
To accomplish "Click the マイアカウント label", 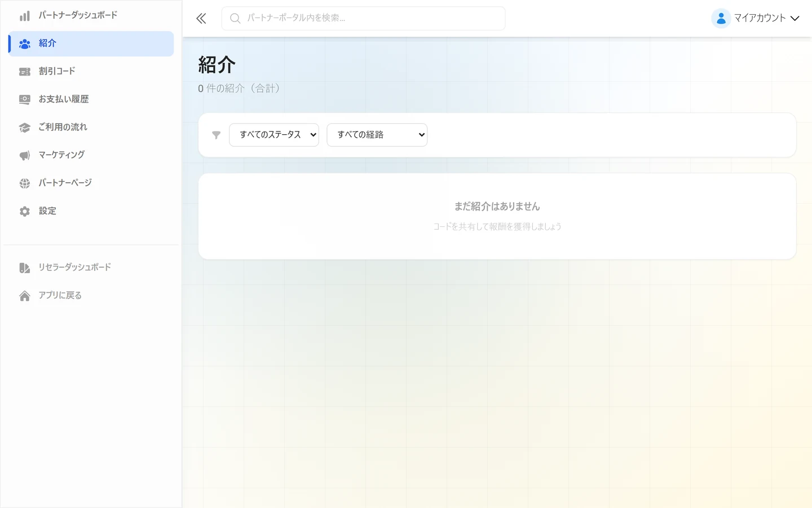I will tap(760, 18).
